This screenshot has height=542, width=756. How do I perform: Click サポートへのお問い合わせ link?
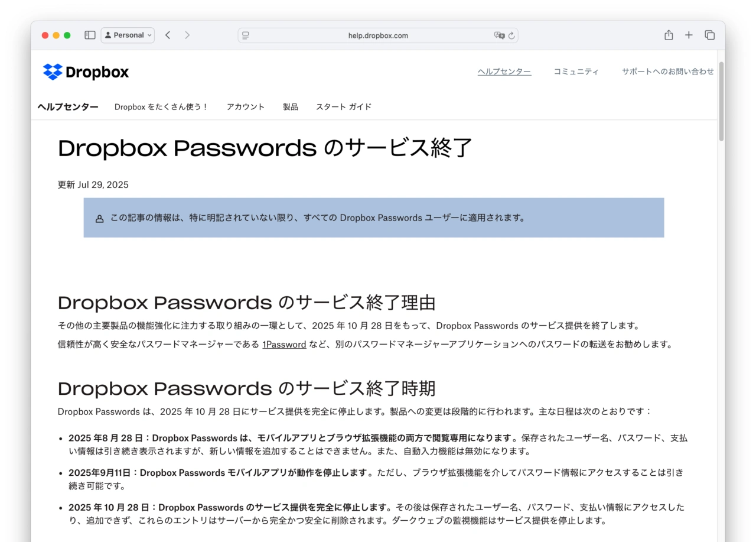pos(667,72)
